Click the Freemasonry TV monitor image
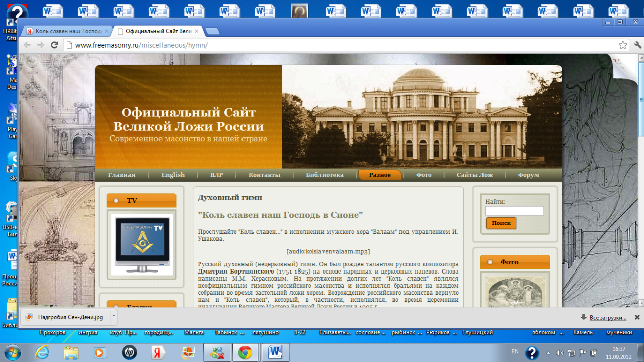Screen dimensions: 644x362 click(141, 243)
